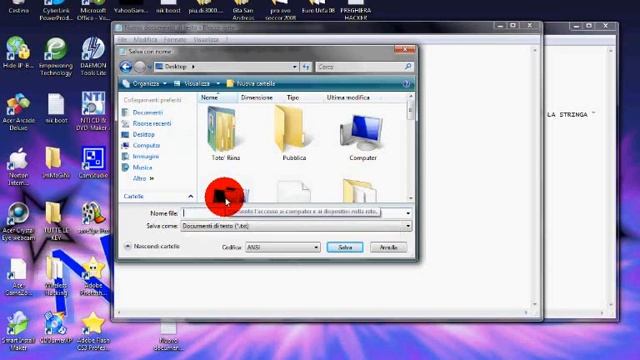Open Visualizza menu in Notepad menu bar
This screenshot has height=360, width=640.
(206, 40)
